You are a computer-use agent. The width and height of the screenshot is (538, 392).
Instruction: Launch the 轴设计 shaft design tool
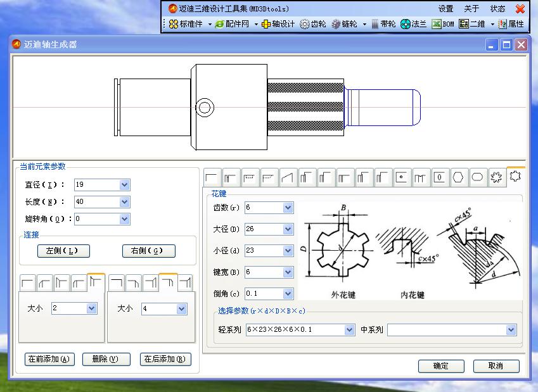(x=278, y=24)
